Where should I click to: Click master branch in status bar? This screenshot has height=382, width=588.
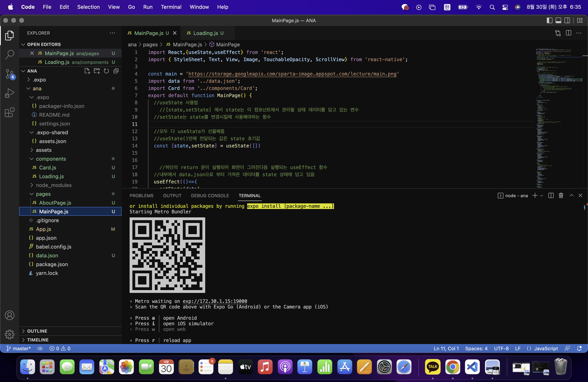pyautogui.click(x=19, y=348)
